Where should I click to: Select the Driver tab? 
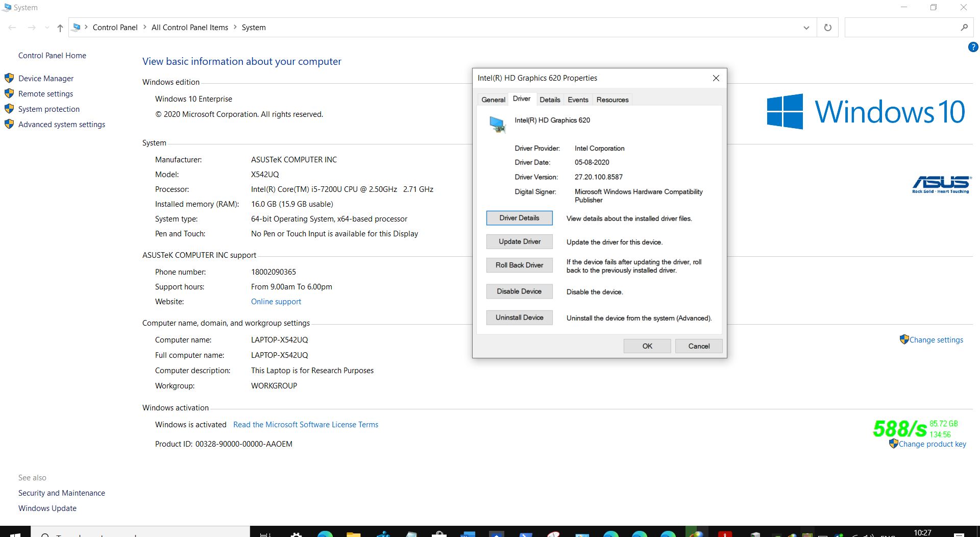point(521,99)
